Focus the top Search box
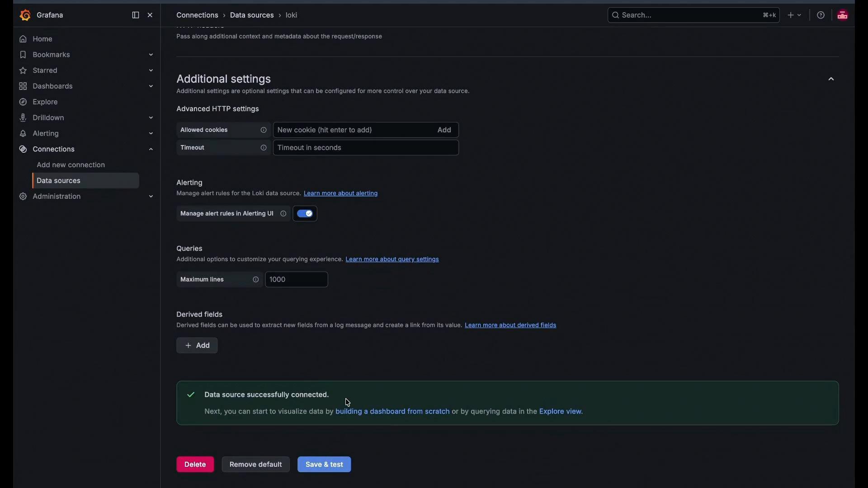This screenshot has width=868, height=488. coord(693,15)
